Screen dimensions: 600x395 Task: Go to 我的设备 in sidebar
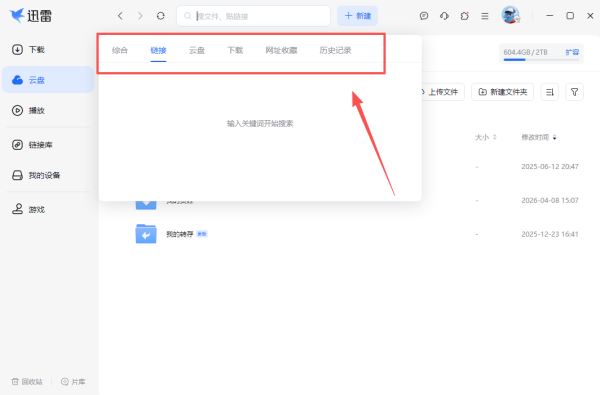36,175
